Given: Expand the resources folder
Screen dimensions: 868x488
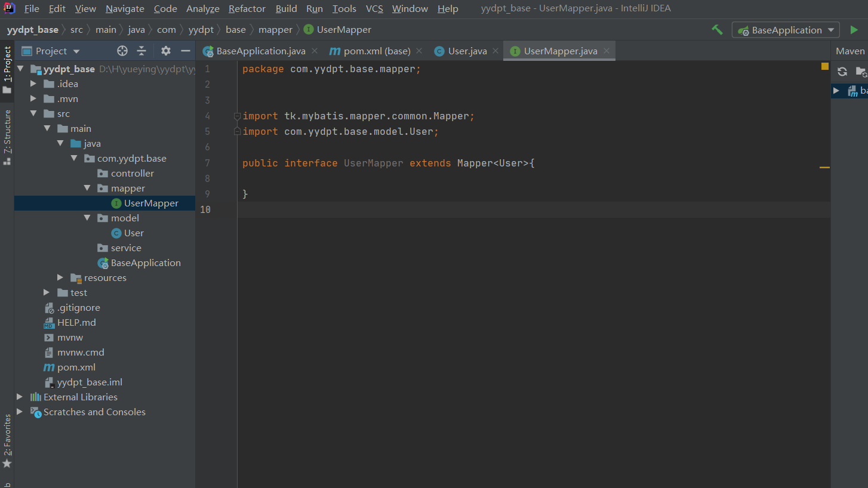Looking at the screenshot, I should click(x=60, y=277).
